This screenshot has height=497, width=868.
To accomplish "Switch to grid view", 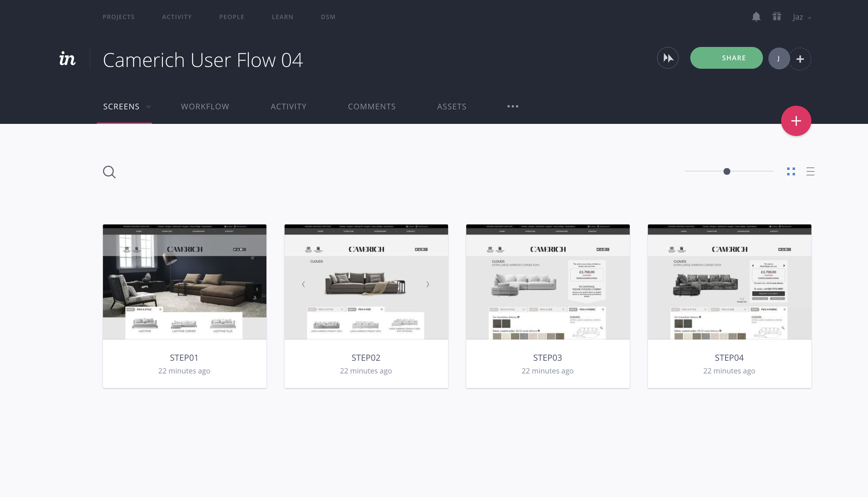I will [x=791, y=171].
